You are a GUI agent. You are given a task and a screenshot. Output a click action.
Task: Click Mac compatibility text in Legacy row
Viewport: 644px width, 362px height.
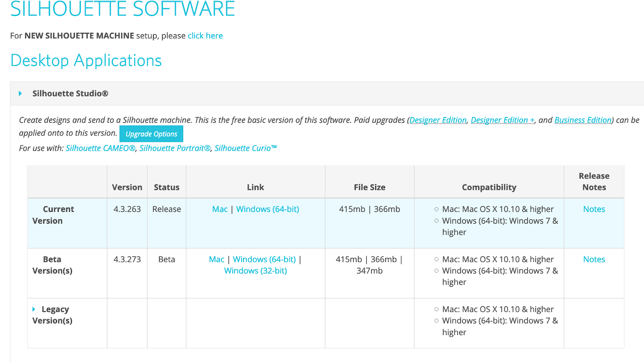pos(498,309)
